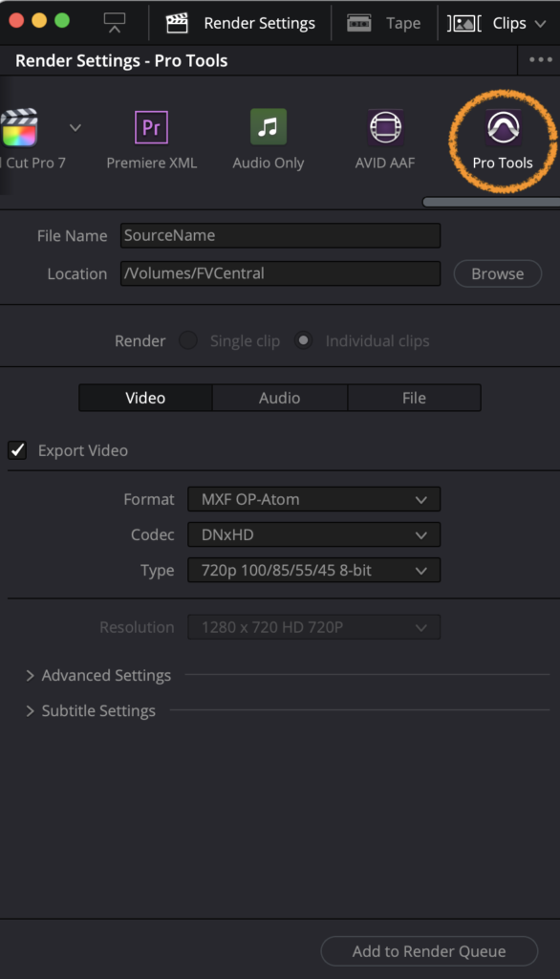This screenshot has height=979, width=560.
Task: Minimize the window with the yellow button
Action: (39, 20)
